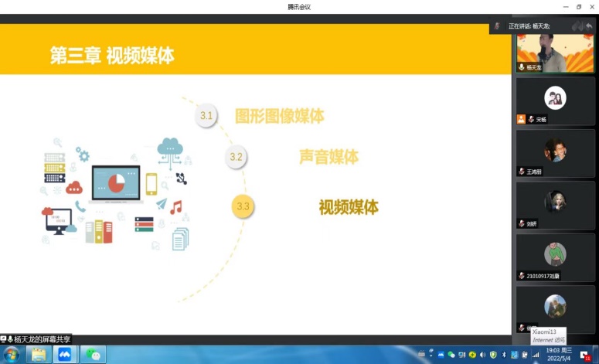Click the muted mic icon next to 王鸿朝

pyautogui.click(x=522, y=171)
